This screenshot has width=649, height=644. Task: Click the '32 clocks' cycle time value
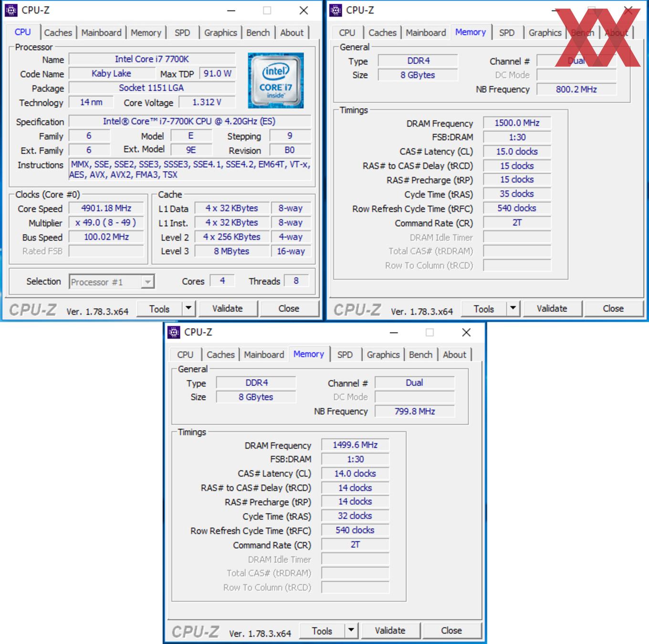tap(356, 516)
